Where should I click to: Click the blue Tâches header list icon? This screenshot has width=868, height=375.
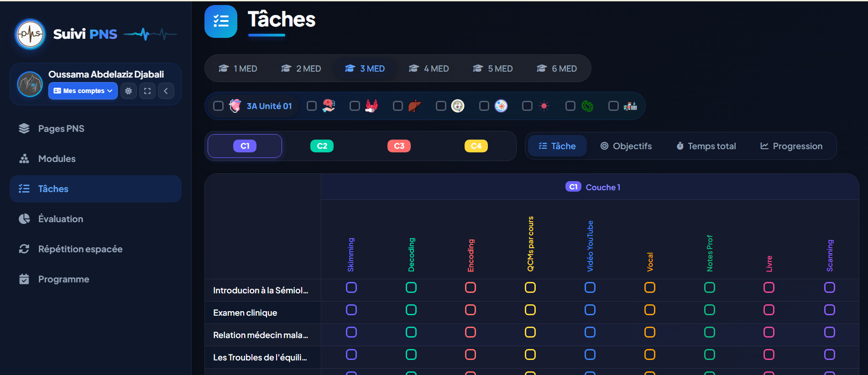point(221,21)
